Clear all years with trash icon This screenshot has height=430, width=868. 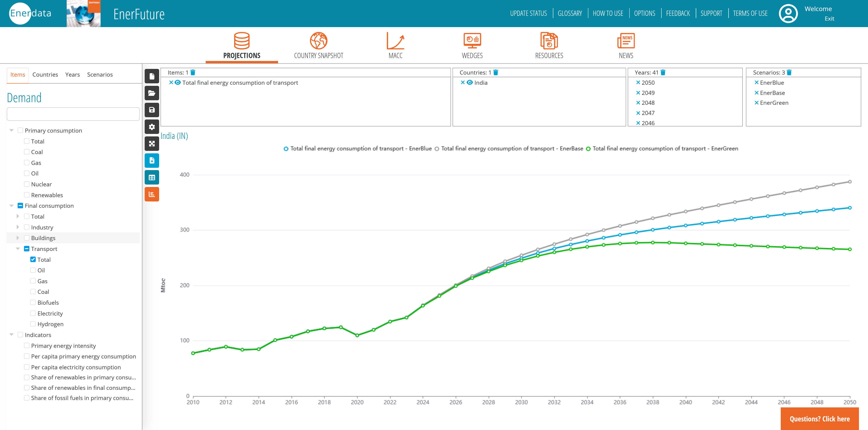click(x=663, y=72)
